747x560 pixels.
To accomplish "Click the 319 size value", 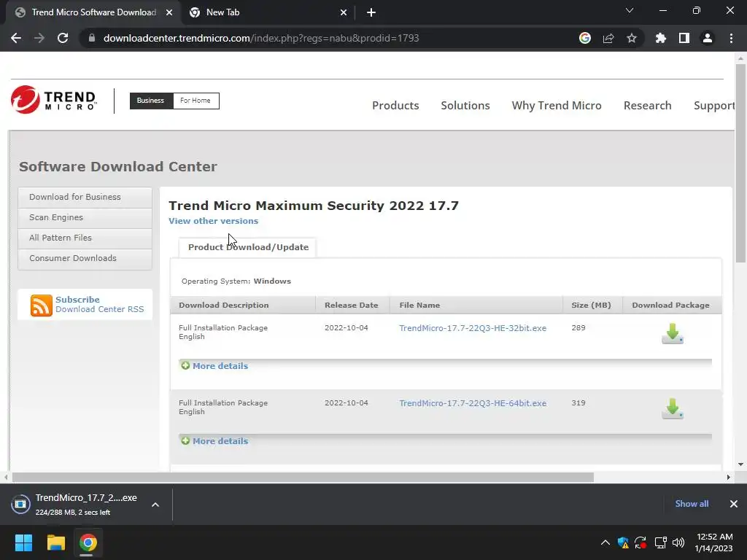I will point(578,402).
